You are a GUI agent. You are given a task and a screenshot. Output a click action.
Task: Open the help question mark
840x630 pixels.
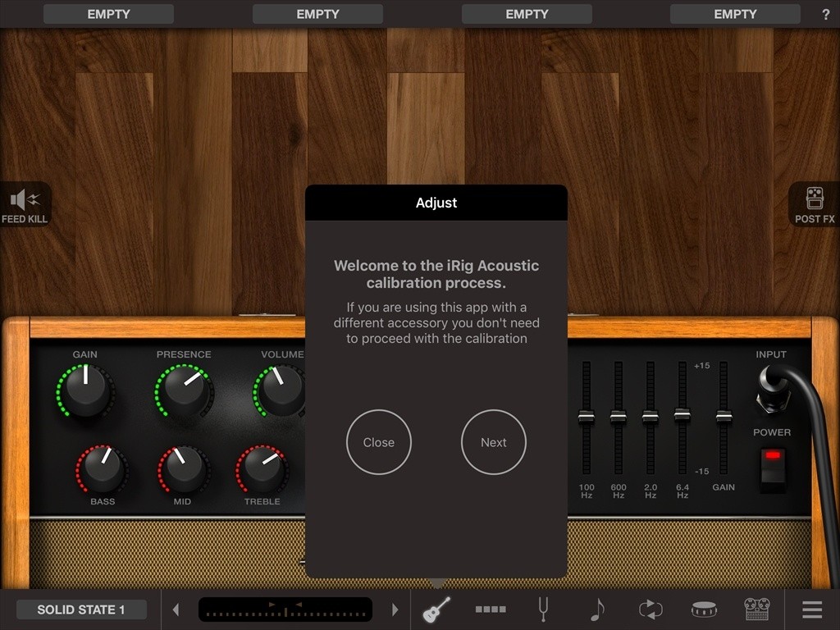(x=825, y=15)
